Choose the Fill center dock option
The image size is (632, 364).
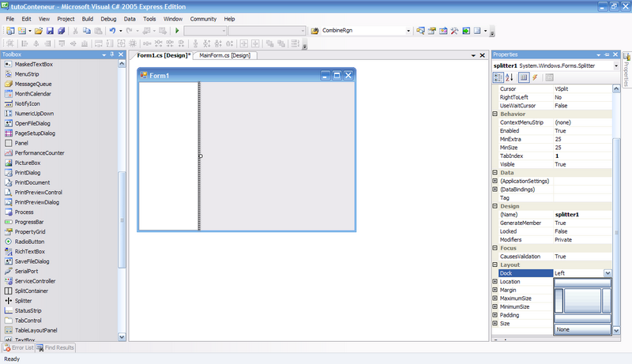[582, 300]
